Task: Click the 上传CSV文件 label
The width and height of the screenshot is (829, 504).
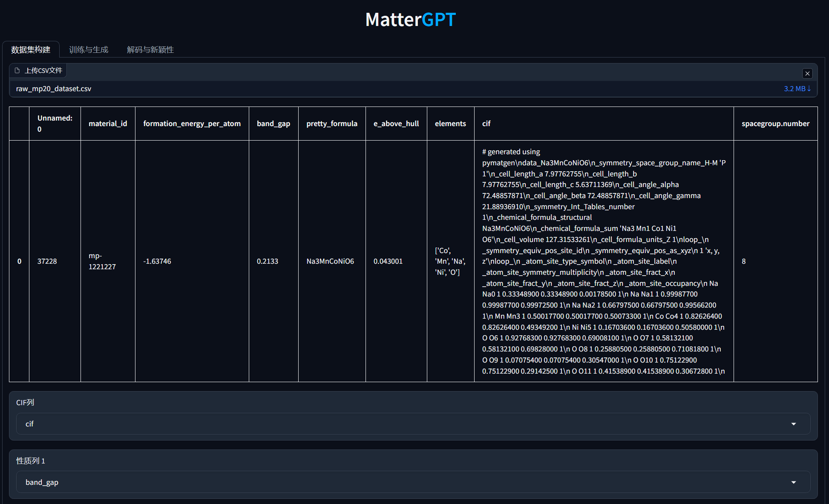Action: click(x=43, y=70)
